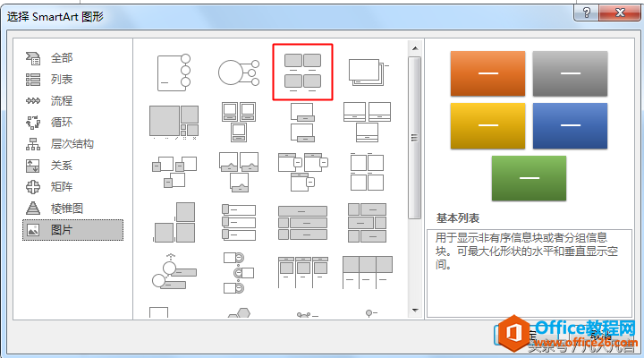Pick layout with large circle linked to small circles
644x358 pixels.
239,72
